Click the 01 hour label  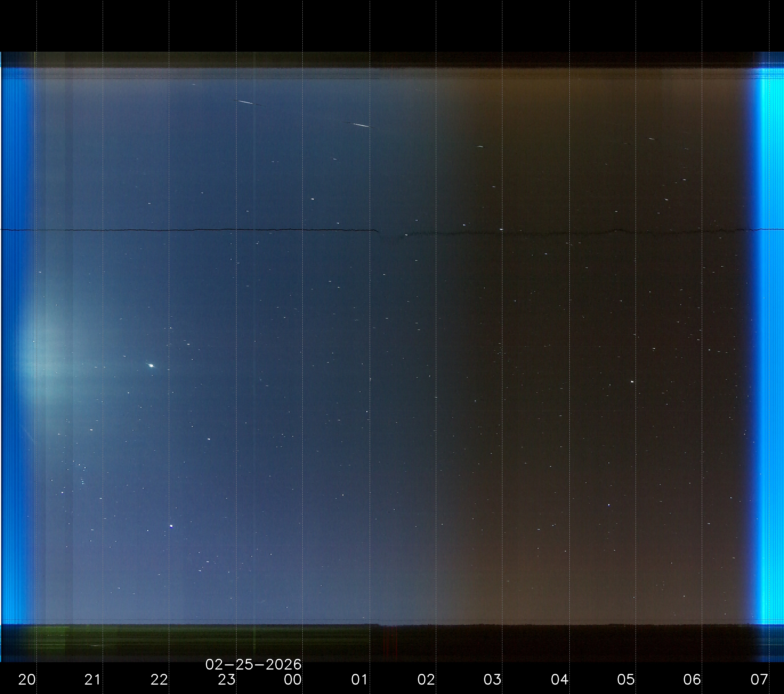pyautogui.click(x=359, y=680)
